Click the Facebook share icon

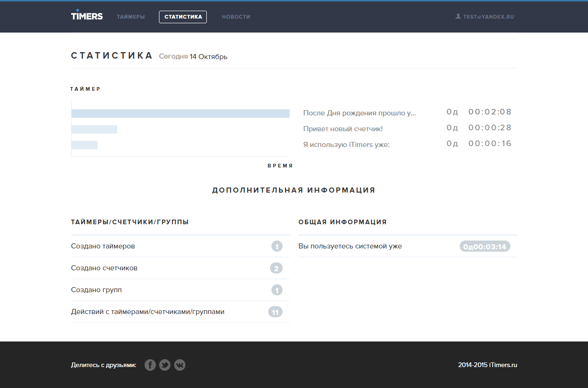pos(150,365)
